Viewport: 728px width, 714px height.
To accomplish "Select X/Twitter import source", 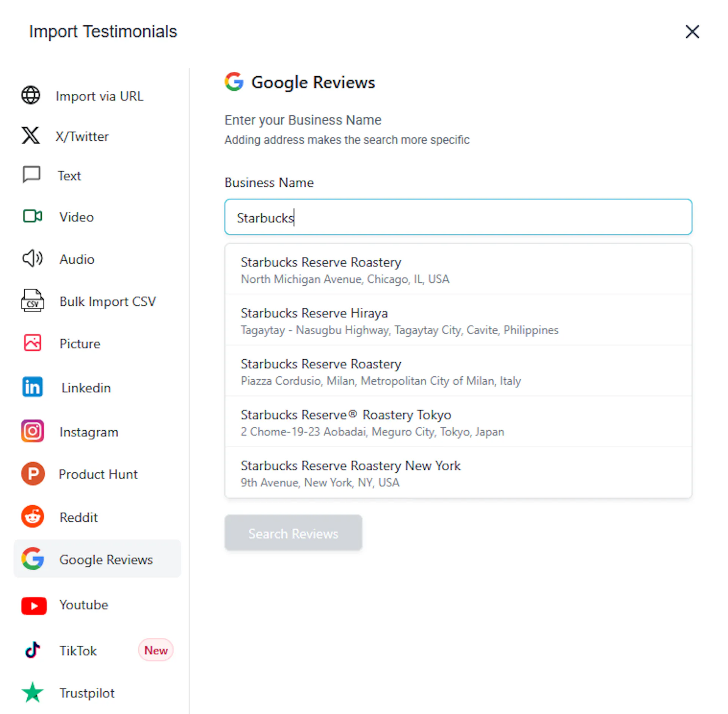I will point(83,136).
